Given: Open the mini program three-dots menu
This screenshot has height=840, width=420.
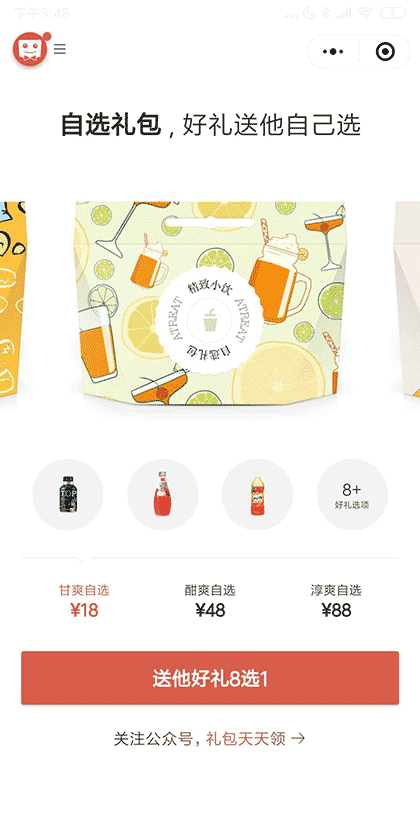Looking at the screenshot, I should [x=333, y=51].
